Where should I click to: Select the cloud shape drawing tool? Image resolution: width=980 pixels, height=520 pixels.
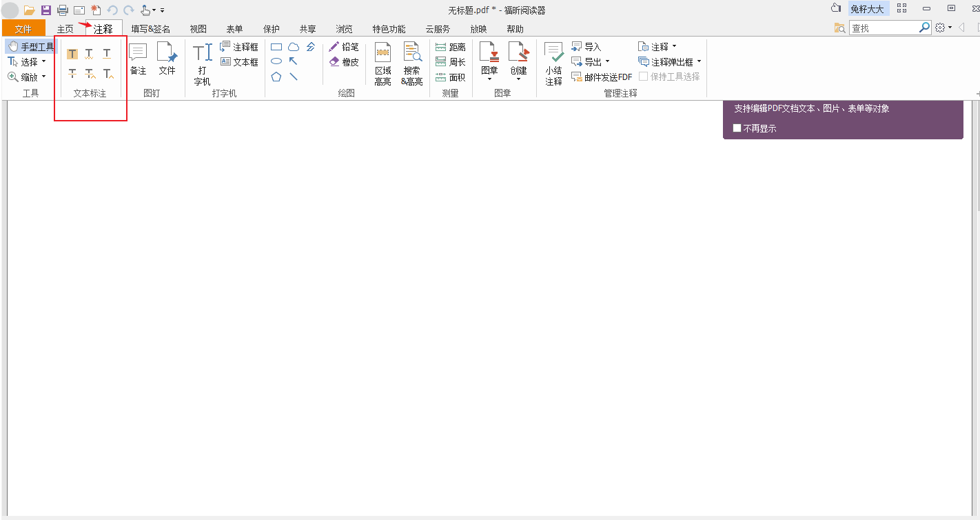294,46
